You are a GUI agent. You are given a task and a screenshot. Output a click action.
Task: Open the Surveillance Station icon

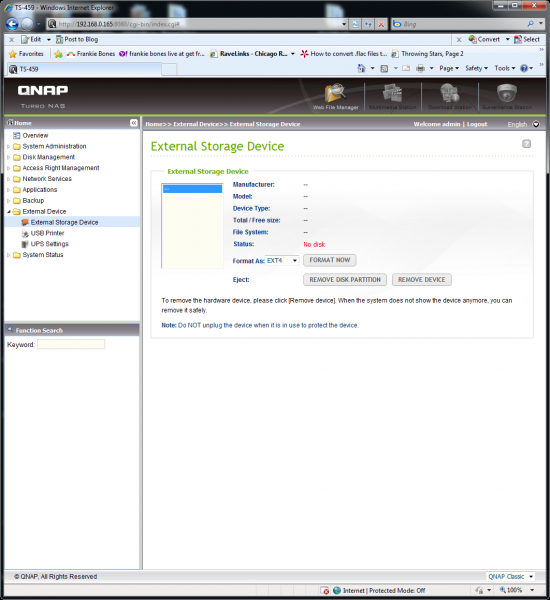pos(507,97)
